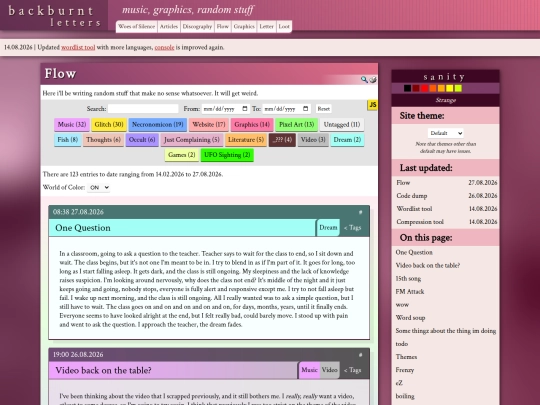The width and height of the screenshot is (540, 405).
Task: Toggle the _??? (4) tag filter
Action: pyautogui.click(x=282, y=140)
